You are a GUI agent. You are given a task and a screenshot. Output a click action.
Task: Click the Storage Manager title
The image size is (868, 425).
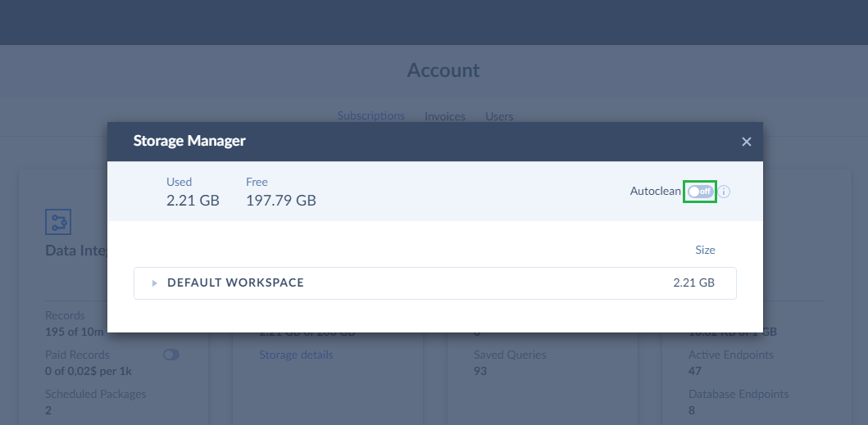189,141
